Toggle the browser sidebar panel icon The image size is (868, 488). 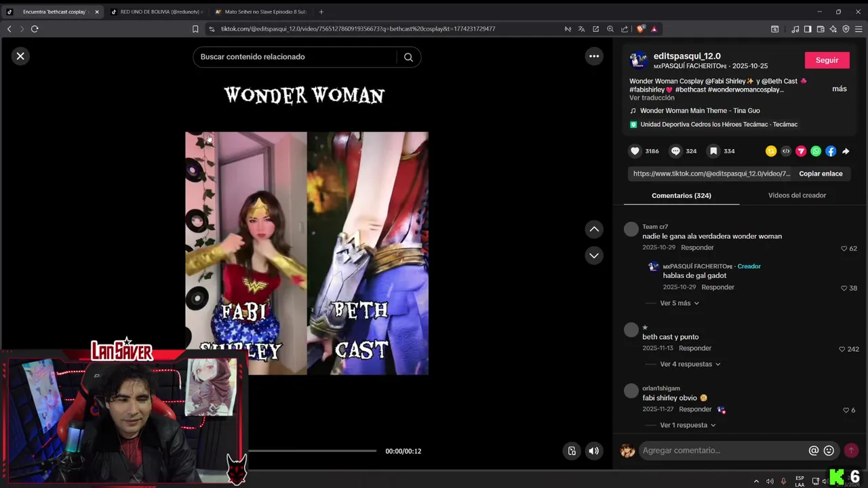pos(808,28)
